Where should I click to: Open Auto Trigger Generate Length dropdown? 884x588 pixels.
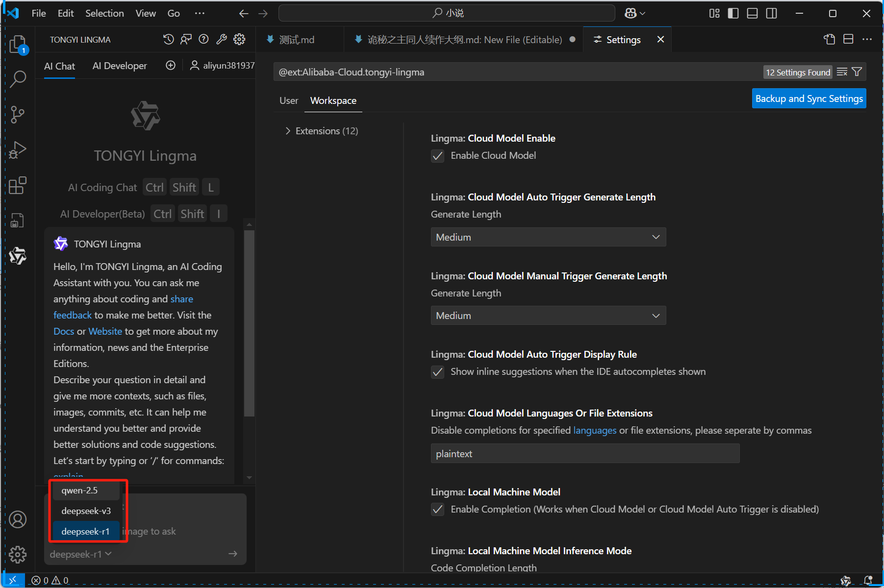click(x=548, y=237)
